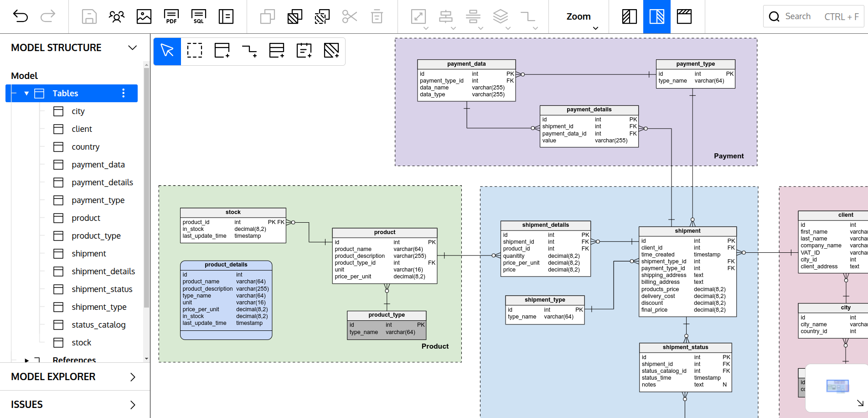This screenshot has width=868, height=418.
Task: Select shipment in the tree
Action: tap(88, 254)
